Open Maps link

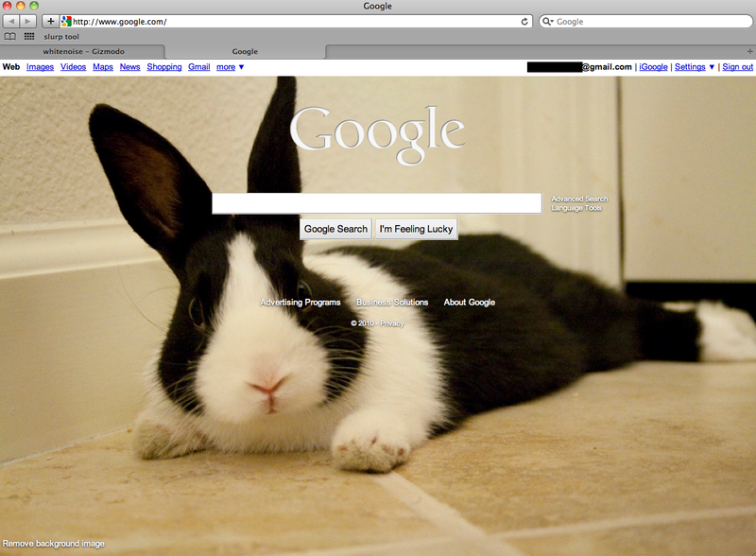click(x=103, y=66)
